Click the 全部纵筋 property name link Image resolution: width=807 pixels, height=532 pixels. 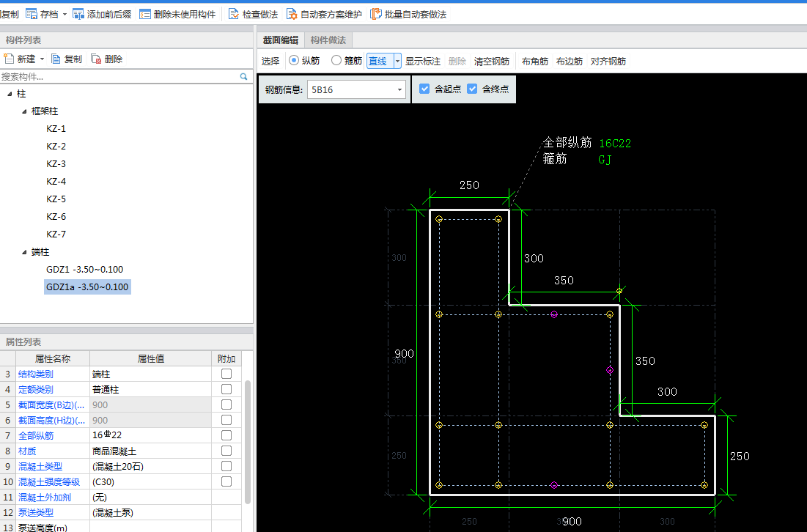pos(36,435)
